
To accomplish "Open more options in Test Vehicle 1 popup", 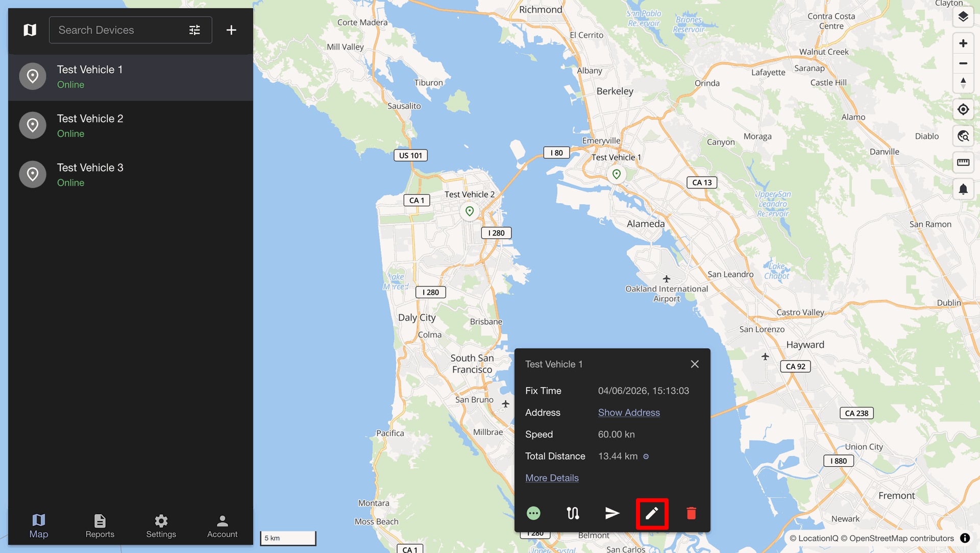I will pyautogui.click(x=533, y=513).
